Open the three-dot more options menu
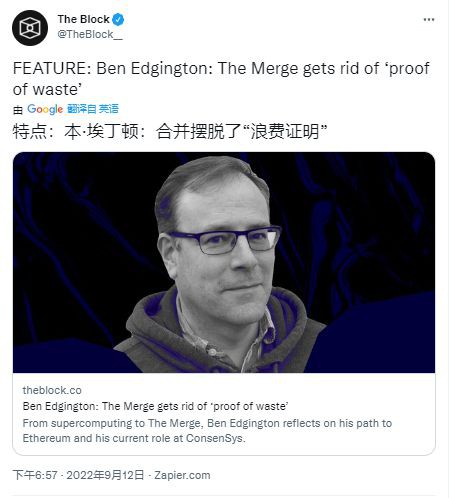The height and width of the screenshot is (498, 449). (429, 20)
